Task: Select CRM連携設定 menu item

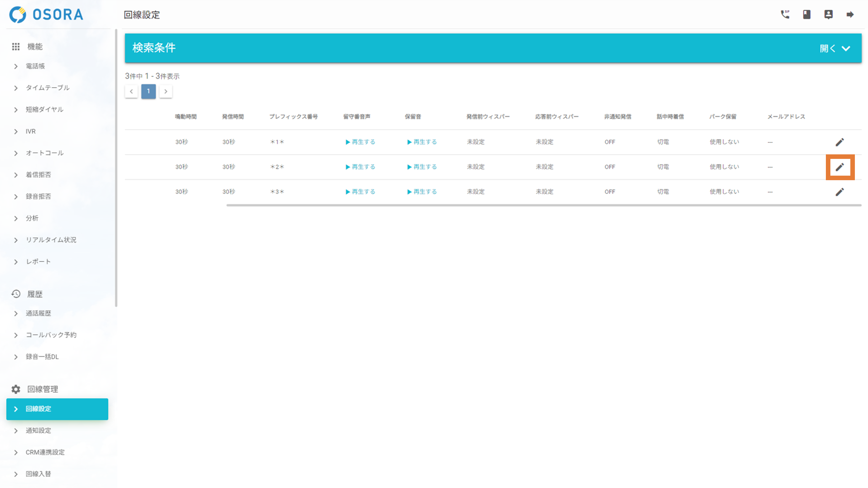Action: click(45, 452)
